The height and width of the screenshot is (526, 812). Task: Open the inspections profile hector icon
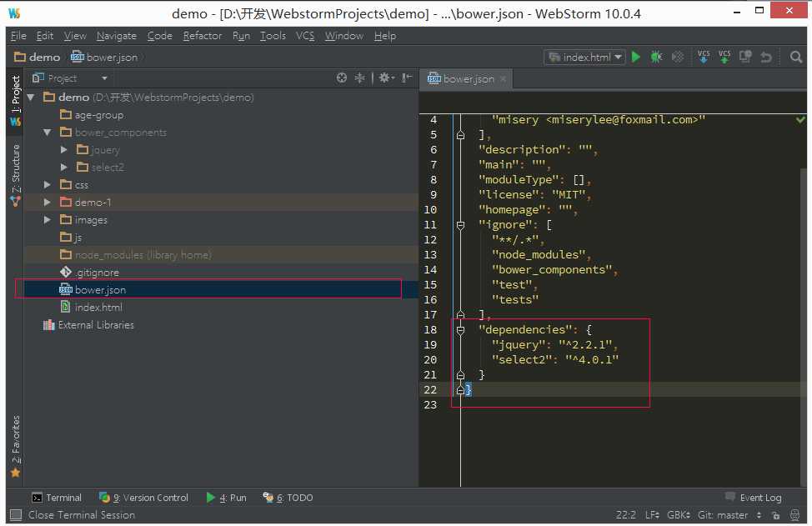[794, 515]
